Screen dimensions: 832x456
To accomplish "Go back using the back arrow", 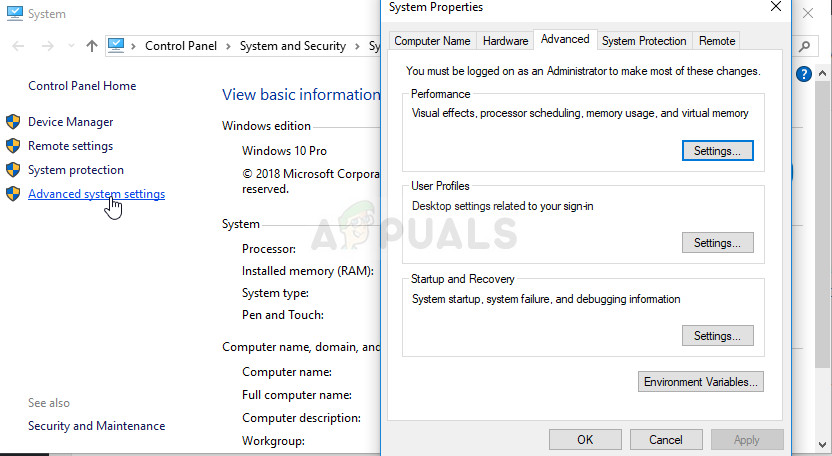I will 18,46.
